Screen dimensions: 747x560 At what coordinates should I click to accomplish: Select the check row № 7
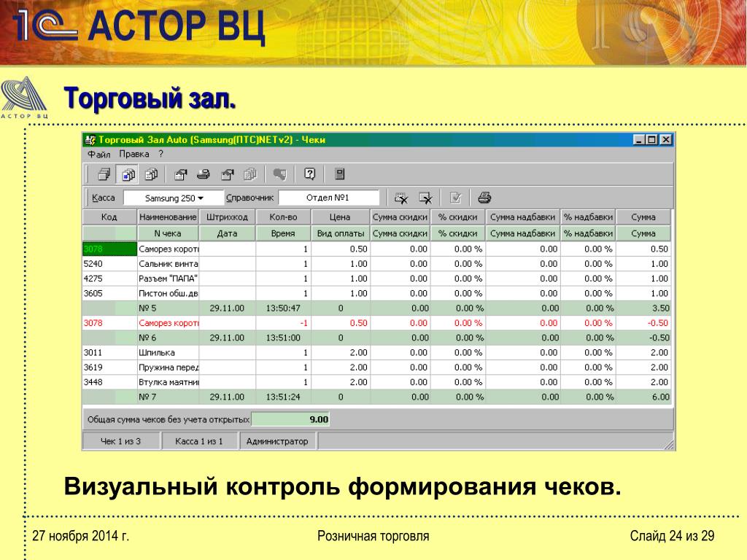(377, 397)
